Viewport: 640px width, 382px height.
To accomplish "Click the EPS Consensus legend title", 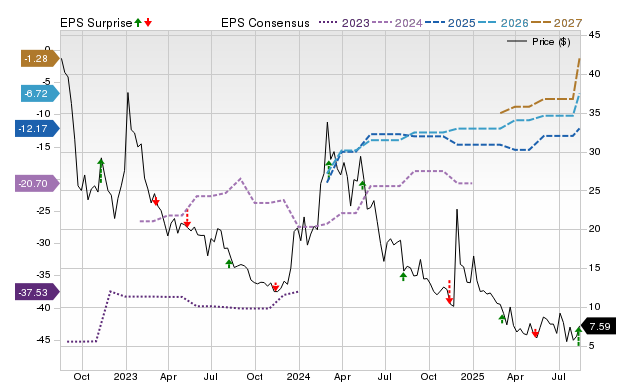I will pos(265,23).
